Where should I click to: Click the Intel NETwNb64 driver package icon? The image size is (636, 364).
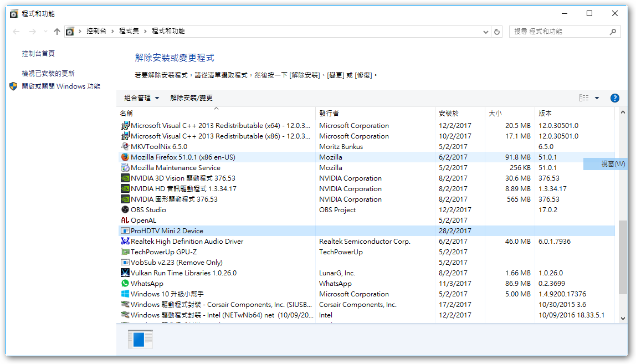click(125, 315)
